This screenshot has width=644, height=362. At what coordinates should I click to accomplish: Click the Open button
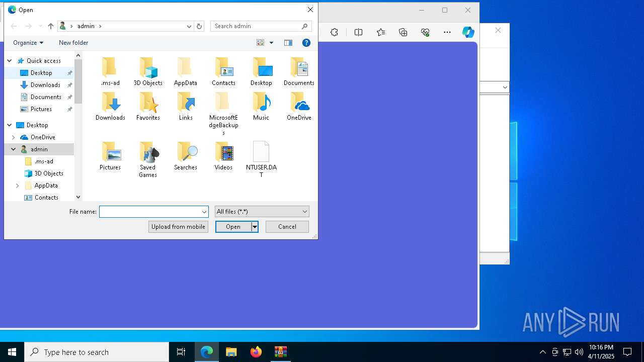coord(233,227)
